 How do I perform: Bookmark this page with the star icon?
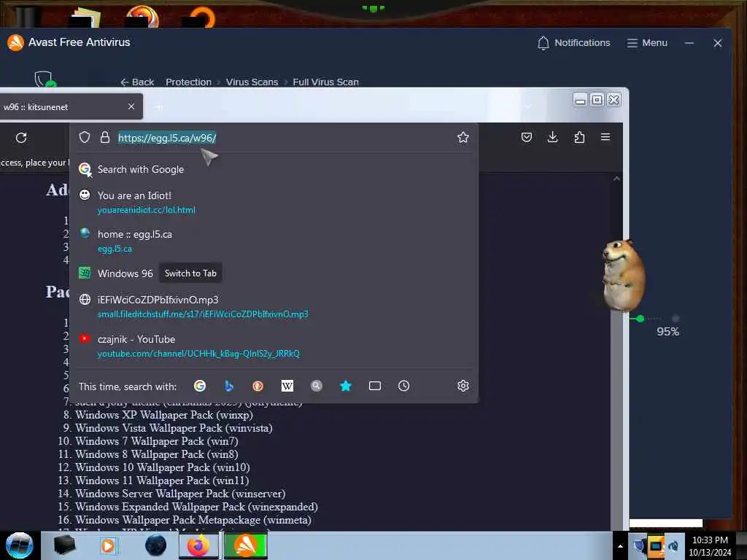463,138
